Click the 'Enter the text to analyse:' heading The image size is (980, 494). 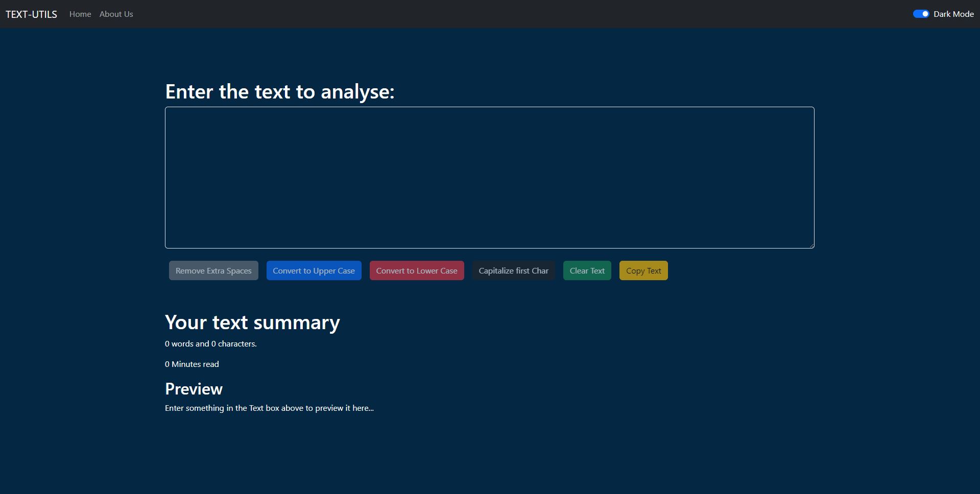point(280,92)
